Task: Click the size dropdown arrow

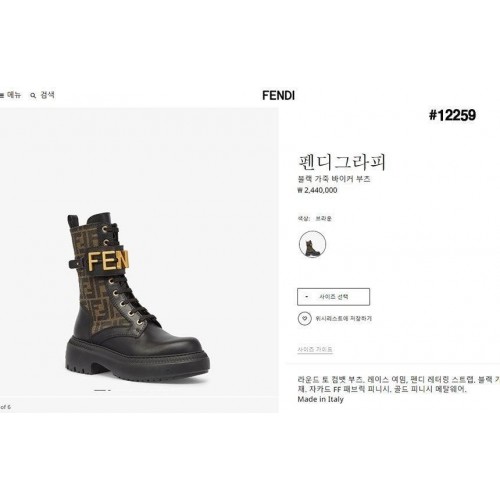Action: pyautogui.click(x=307, y=297)
